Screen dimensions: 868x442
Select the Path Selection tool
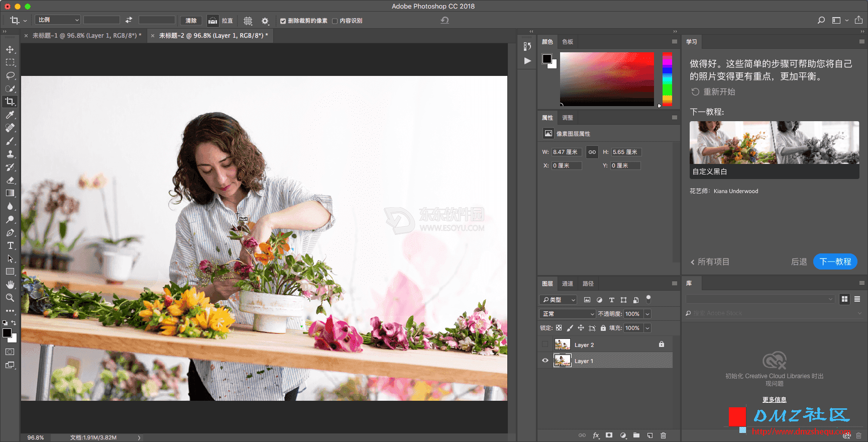tap(10, 258)
